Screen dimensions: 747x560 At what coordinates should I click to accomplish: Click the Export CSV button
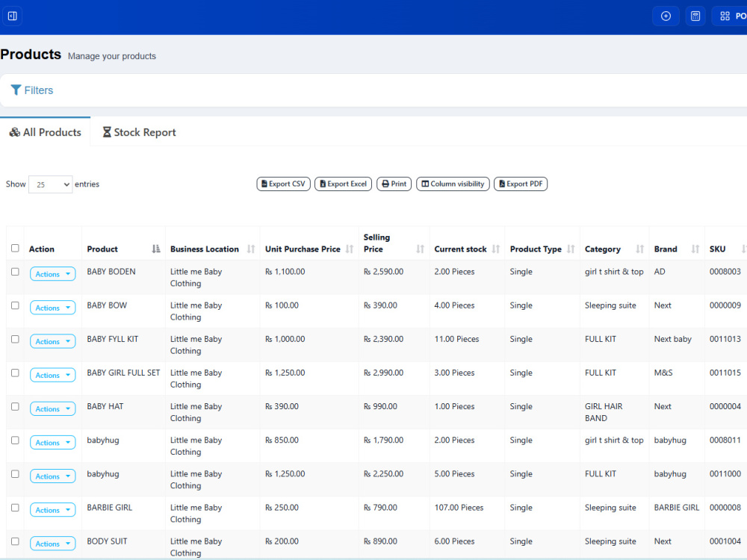point(283,184)
